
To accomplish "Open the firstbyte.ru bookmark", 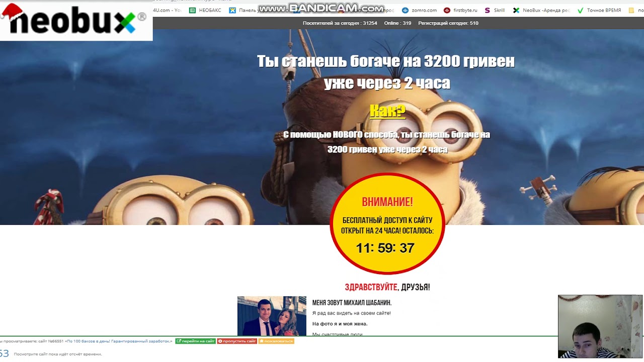I will [x=461, y=10].
